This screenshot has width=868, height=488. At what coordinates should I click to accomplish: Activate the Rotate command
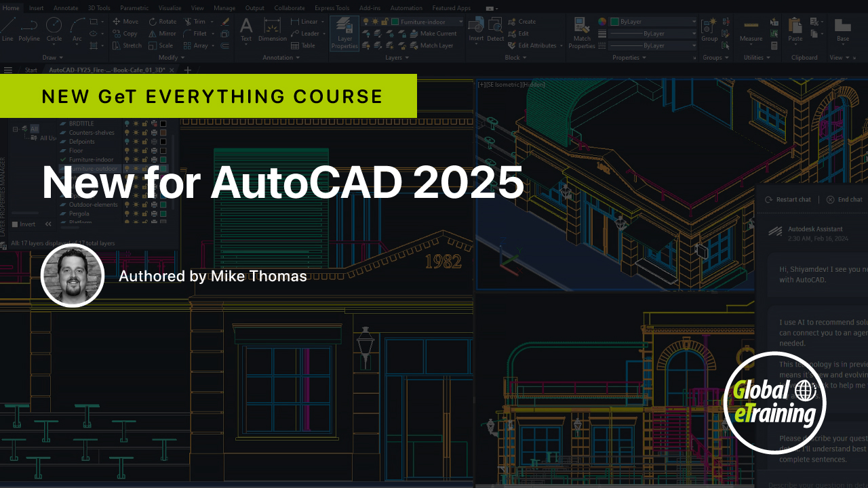pos(163,21)
